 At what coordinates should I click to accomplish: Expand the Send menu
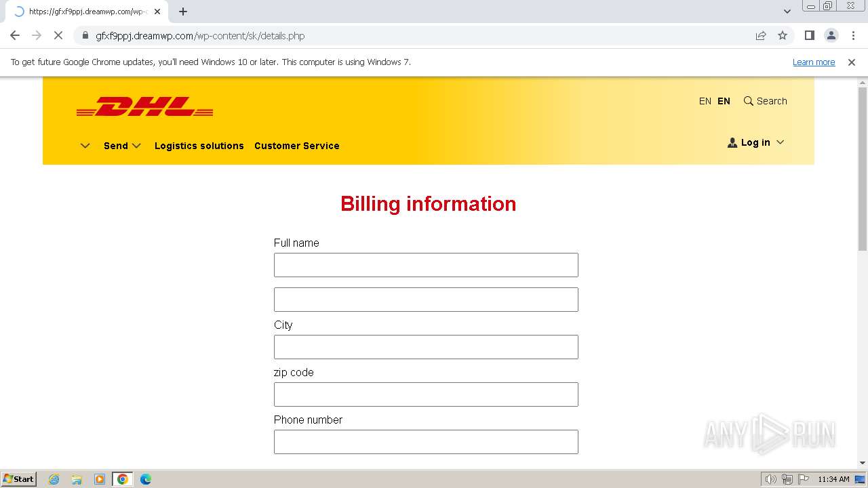point(122,146)
